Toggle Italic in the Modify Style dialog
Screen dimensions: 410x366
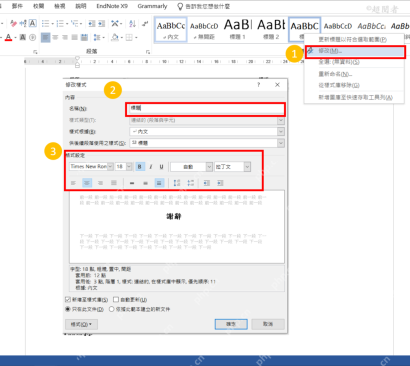[x=151, y=167]
